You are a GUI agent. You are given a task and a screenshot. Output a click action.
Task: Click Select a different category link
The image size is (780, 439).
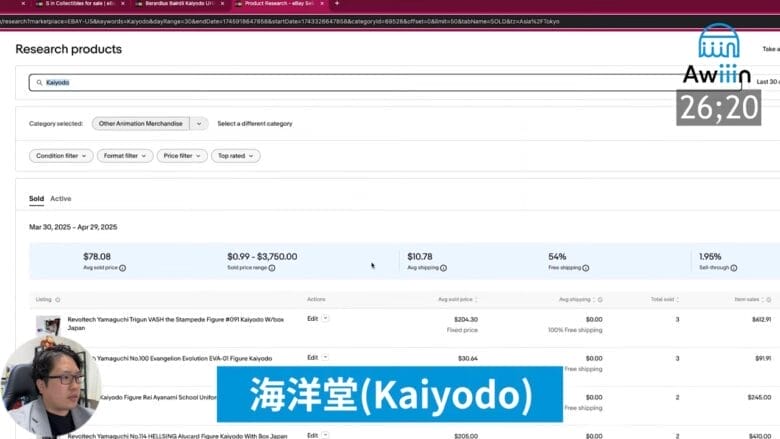point(255,124)
